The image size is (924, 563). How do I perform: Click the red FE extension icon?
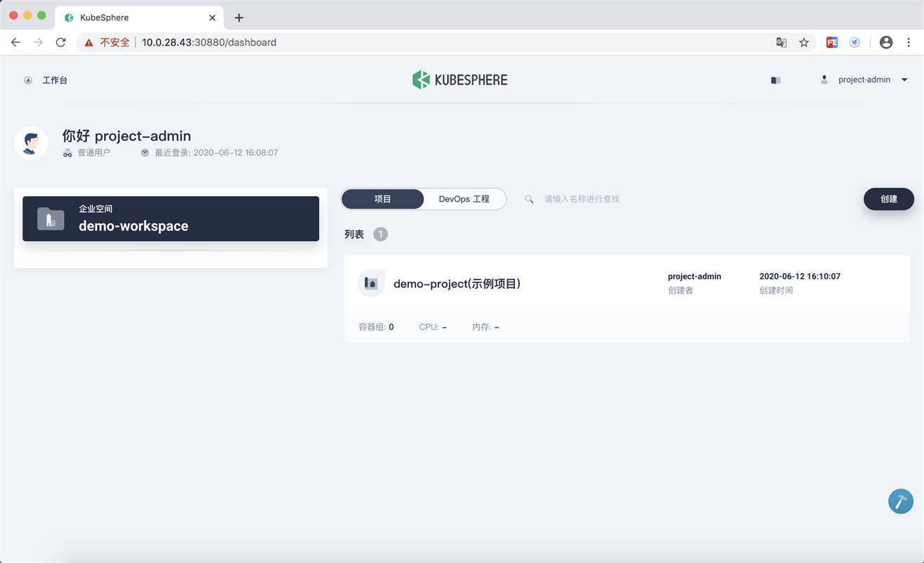click(x=832, y=42)
